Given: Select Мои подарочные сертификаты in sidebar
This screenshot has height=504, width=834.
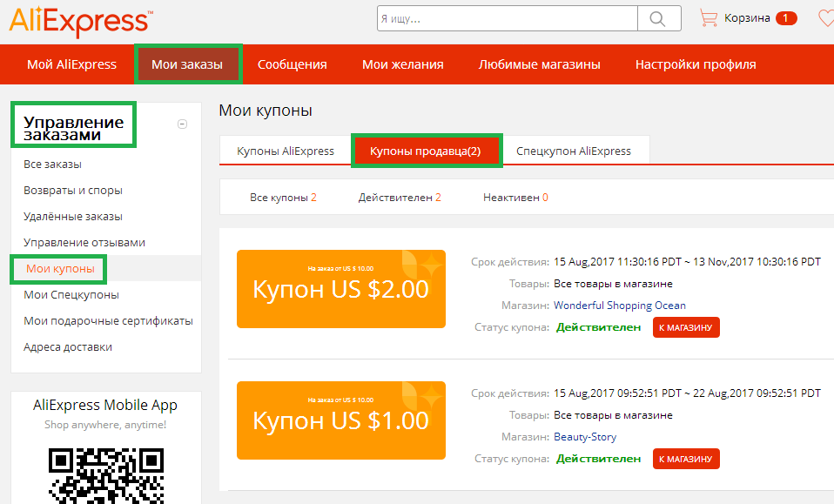Looking at the screenshot, I should (108, 320).
